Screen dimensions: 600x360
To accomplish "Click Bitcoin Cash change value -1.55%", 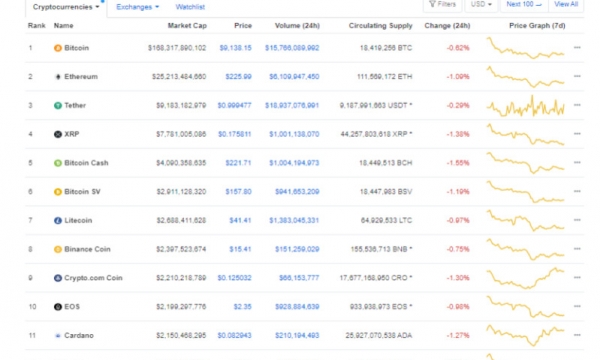I will [458, 163].
